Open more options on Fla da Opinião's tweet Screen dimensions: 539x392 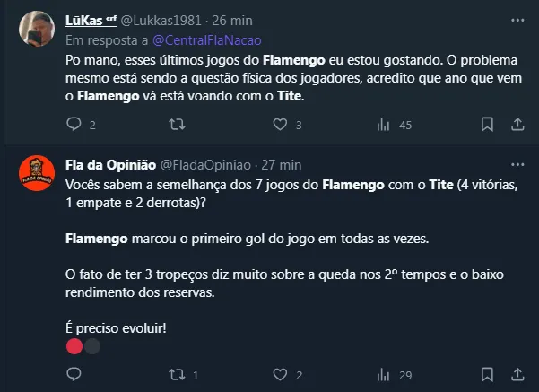pos(517,165)
